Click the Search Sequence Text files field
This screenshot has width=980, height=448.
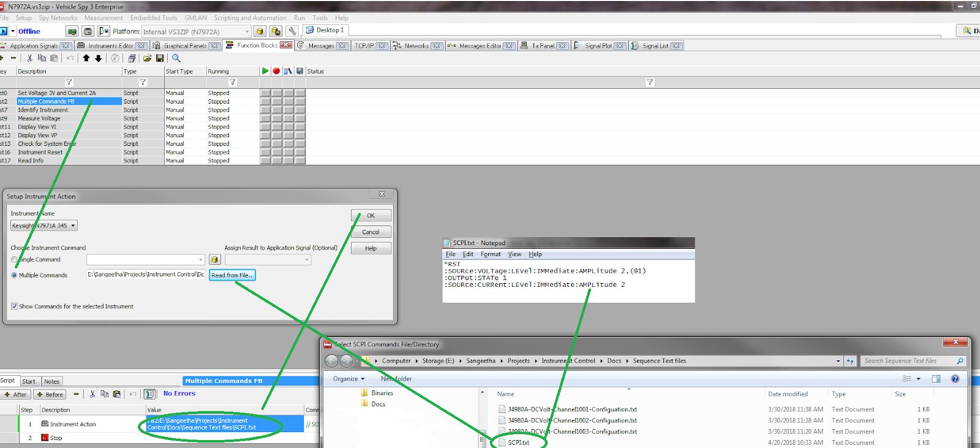tap(908, 361)
